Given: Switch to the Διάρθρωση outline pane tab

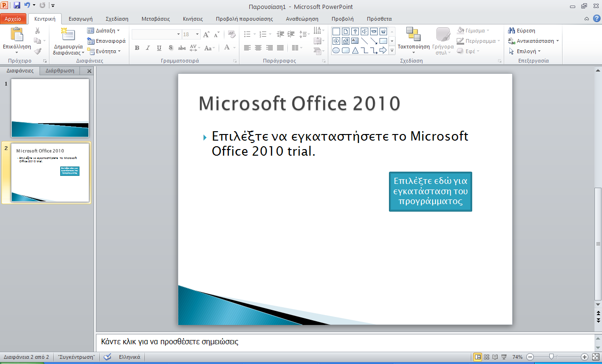Looking at the screenshot, I should pyautogui.click(x=60, y=71).
